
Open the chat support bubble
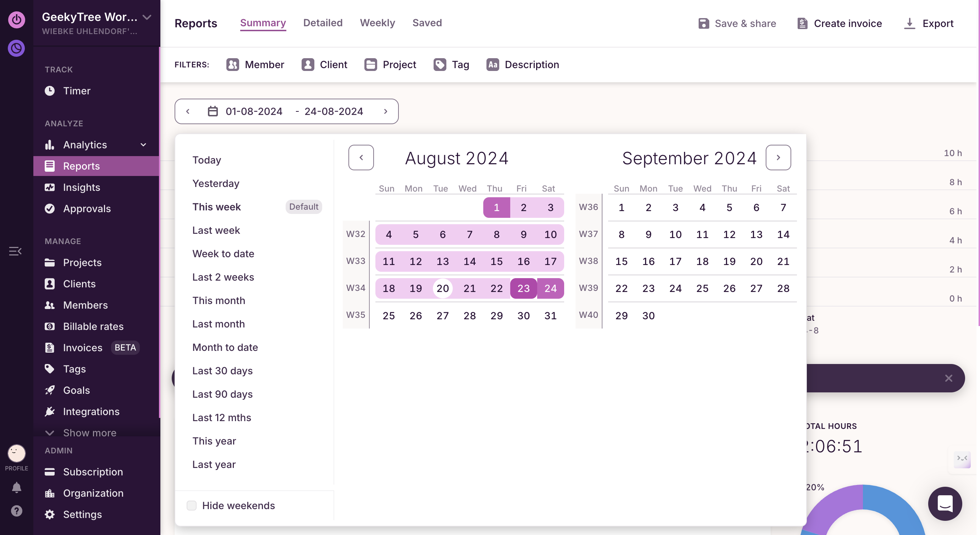(x=945, y=504)
